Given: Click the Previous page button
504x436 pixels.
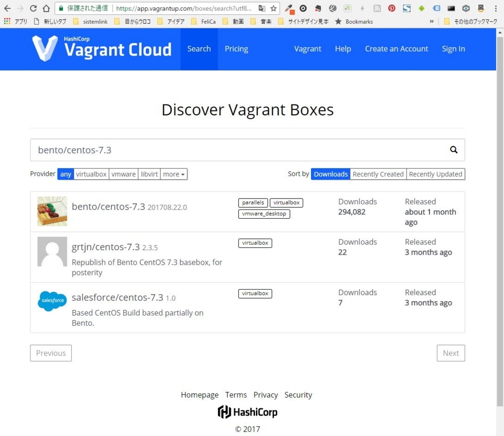Looking at the screenshot, I should pos(51,353).
